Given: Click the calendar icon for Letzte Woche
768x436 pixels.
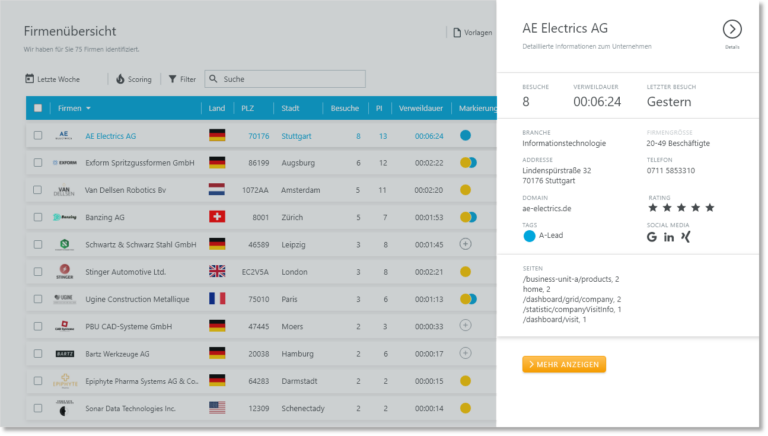Looking at the screenshot, I should click(29, 78).
